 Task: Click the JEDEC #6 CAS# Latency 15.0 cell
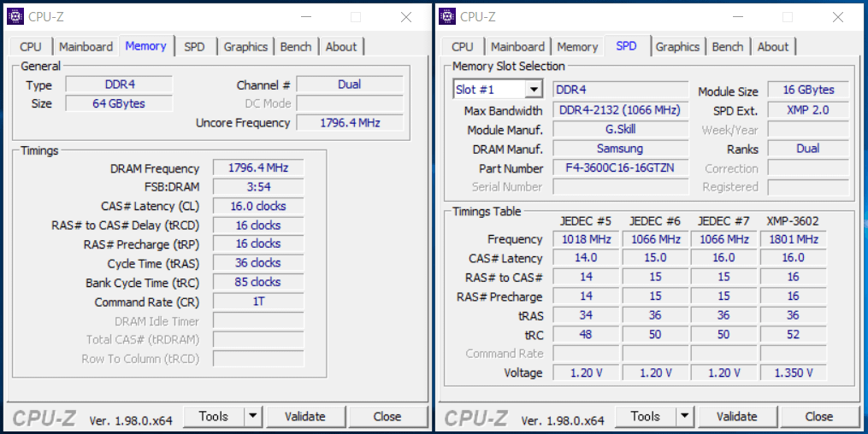coord(655,258)
